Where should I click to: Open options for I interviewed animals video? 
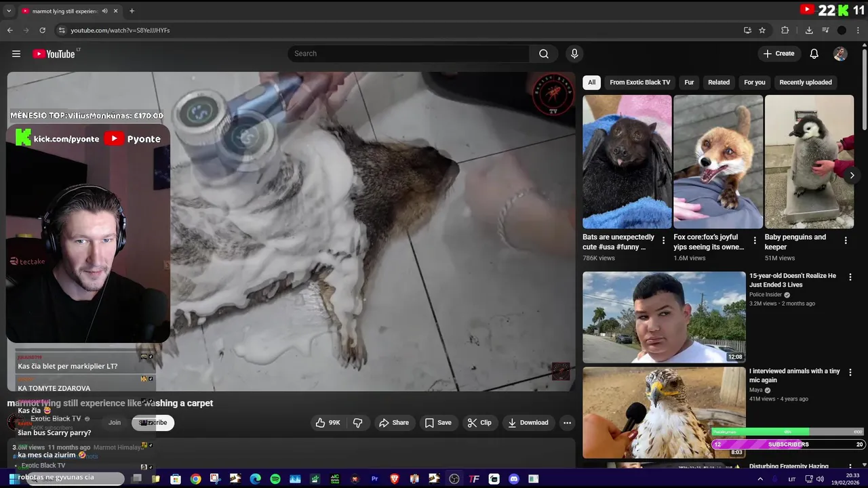tap(850, 372)
